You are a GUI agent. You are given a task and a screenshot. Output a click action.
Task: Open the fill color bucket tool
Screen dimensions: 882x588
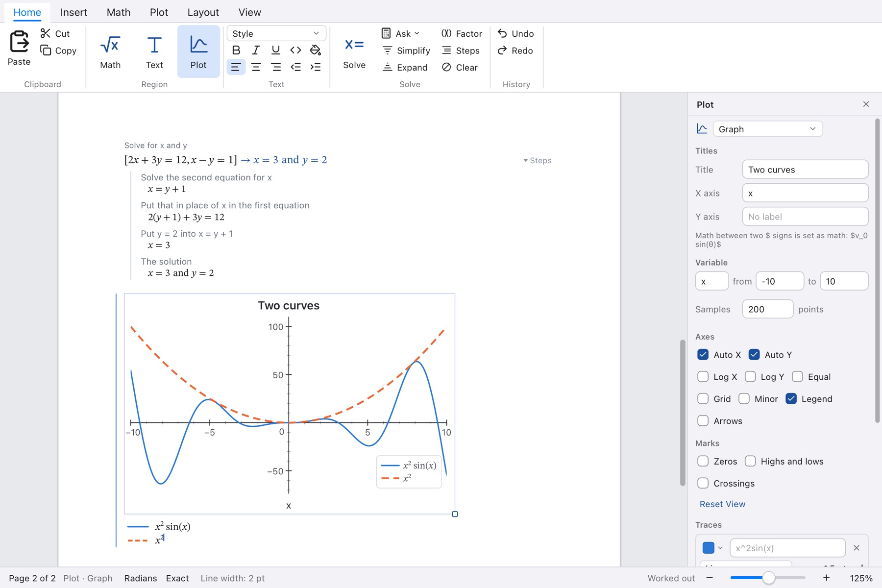[316, 50]
